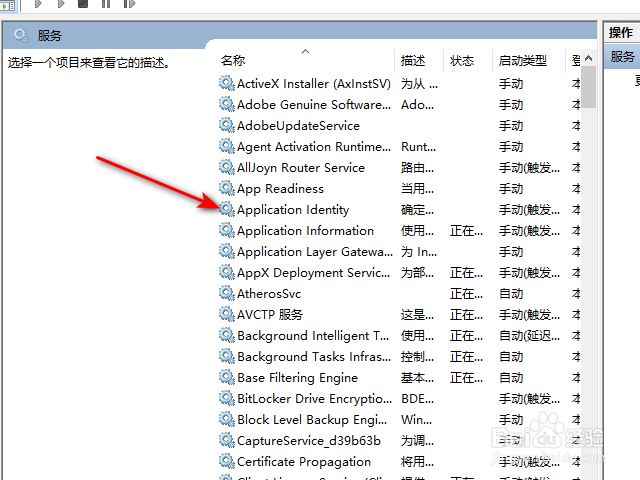Click the vertical scrollbar thumb of services list
640x480 pixels.
[589, 87]
